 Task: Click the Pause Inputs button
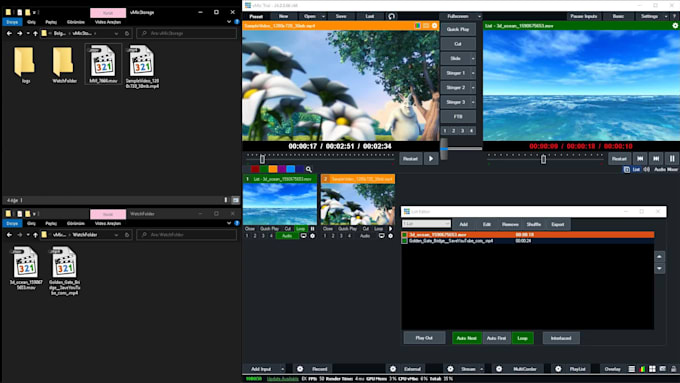584,16
